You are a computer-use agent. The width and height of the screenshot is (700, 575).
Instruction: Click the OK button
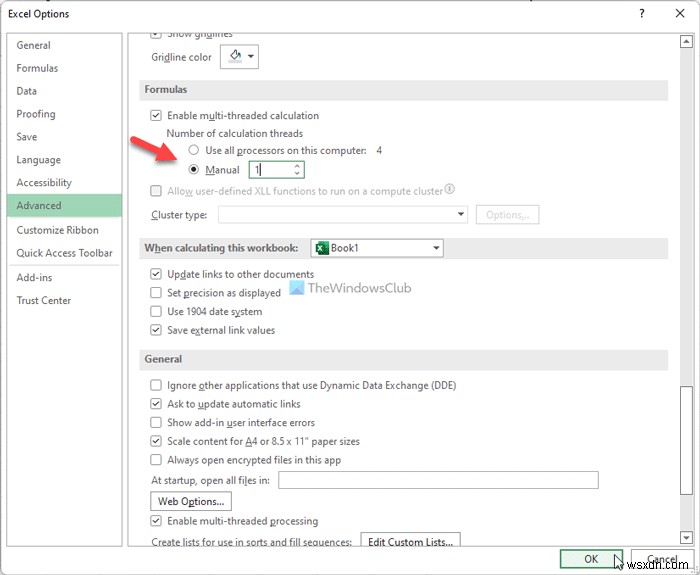[591, 559]
